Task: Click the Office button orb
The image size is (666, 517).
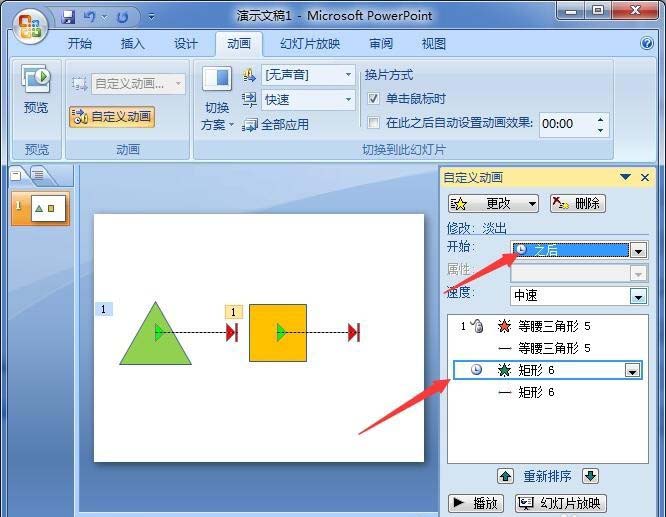Action: pos(29,25)
